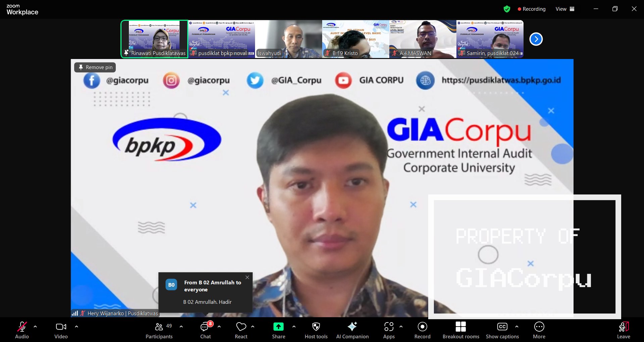The image size is (644, 342).
Task: Open the Apps panel
Action: tap(389, 330)
